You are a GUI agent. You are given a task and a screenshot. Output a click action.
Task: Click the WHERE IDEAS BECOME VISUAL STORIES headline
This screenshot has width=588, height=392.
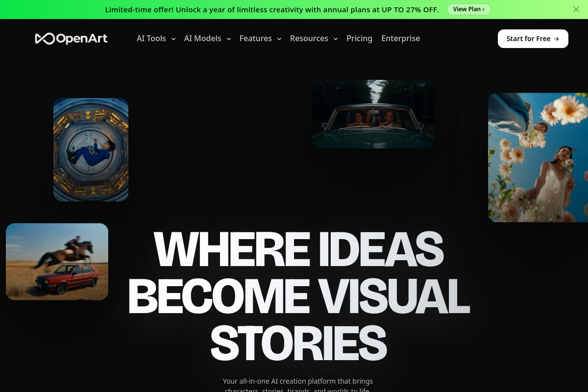(x=298, y=295)
